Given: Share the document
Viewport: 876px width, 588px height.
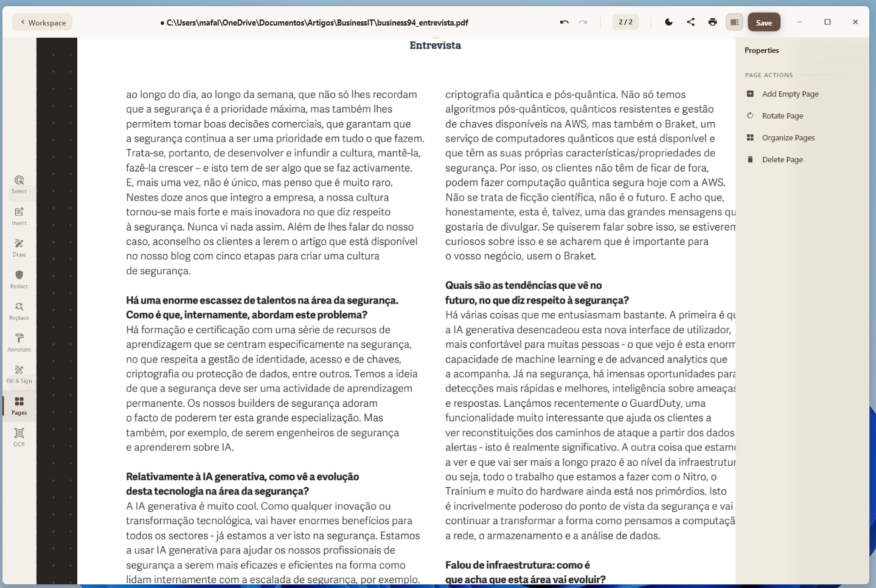Looking at the screenshot, I should 690,22.
